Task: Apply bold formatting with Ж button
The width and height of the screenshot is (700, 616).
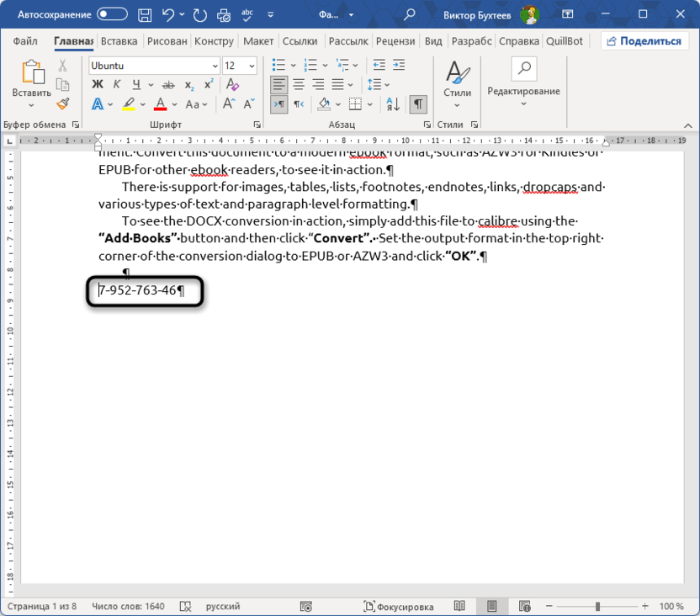Action: point(97,84)
